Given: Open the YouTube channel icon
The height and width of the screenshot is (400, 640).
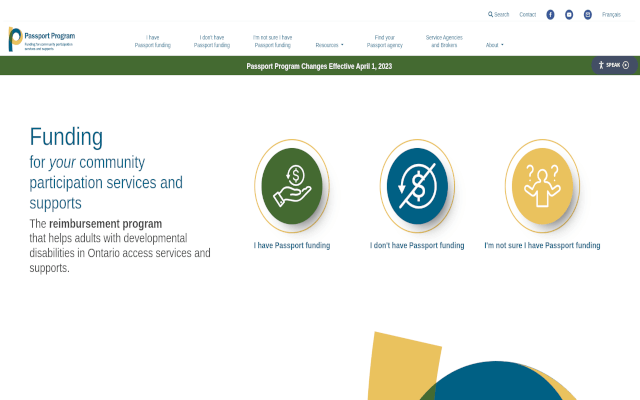Looking at the screenshot, I should [x=569, y=15].
